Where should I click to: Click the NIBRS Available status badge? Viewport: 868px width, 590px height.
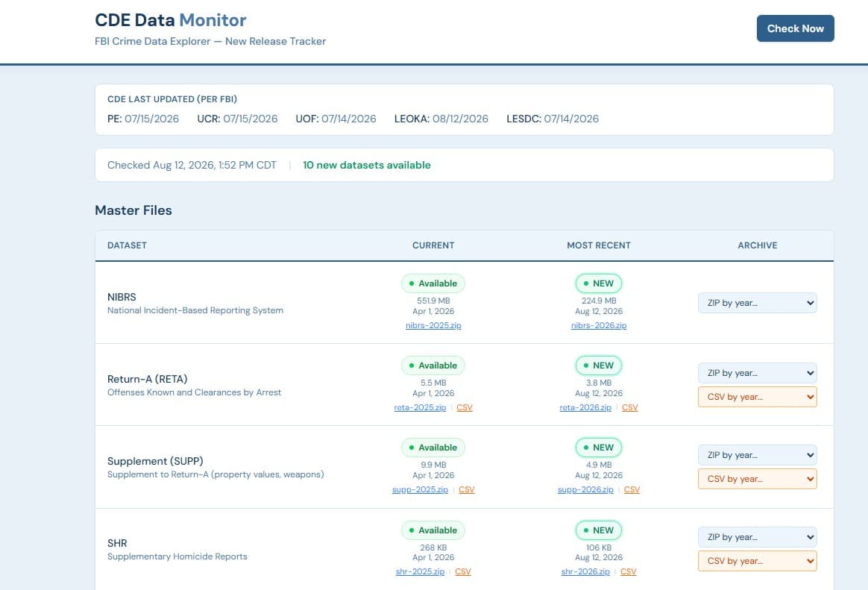(433, 283)
